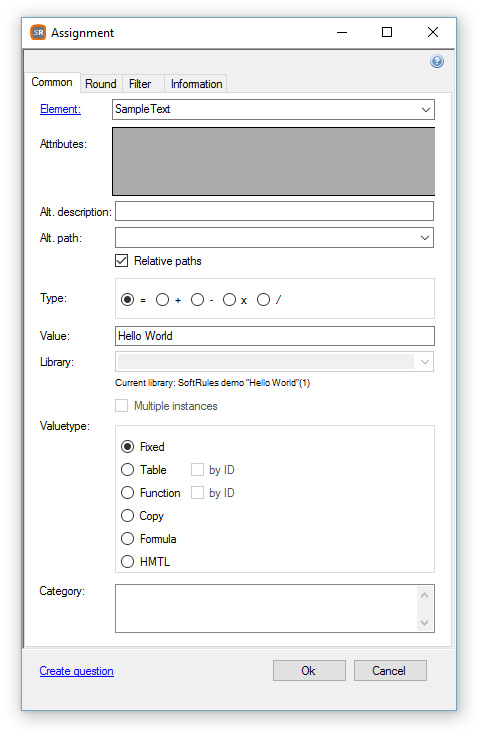Select the plus (+) type radio button
The height and width of the screenshot is (739, 481).
coord(163,300)
